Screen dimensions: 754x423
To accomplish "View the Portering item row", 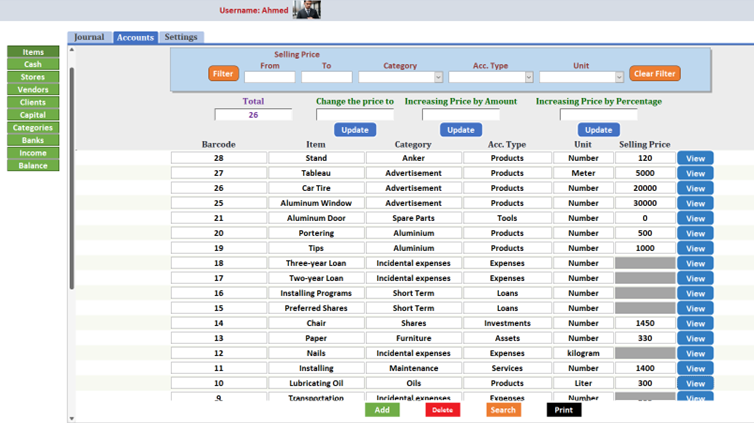I will point(695,233).
